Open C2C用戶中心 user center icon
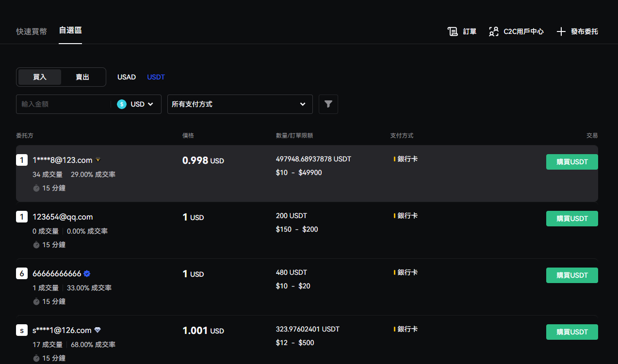The width and height of the screenshot is (618, 364). [x=494, y=32]
